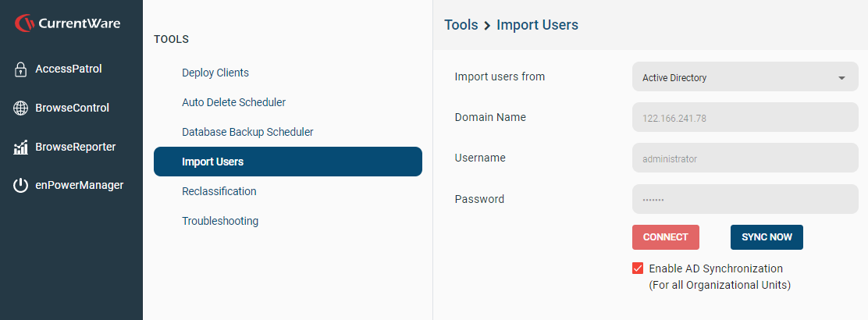The height and width of the screenshot is (320, 868).
Task: Click the Domain Name field
Action: [x=745, y=117]
